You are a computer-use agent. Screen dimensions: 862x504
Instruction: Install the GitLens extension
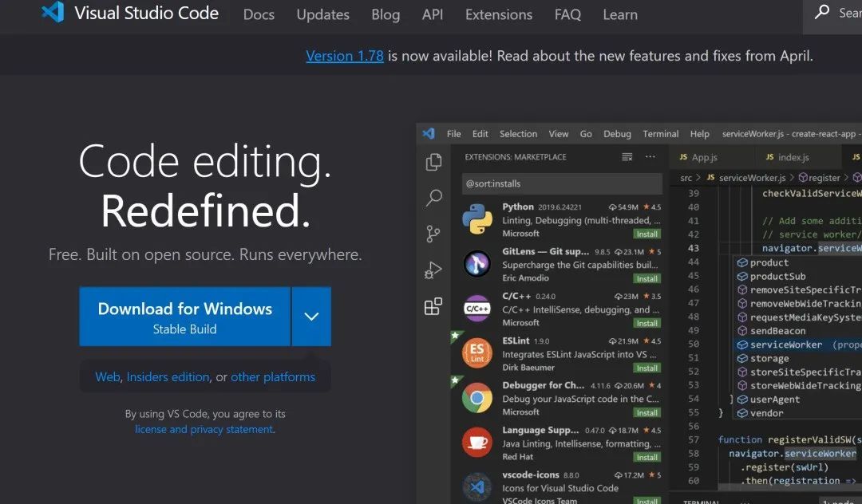point(647,278)
